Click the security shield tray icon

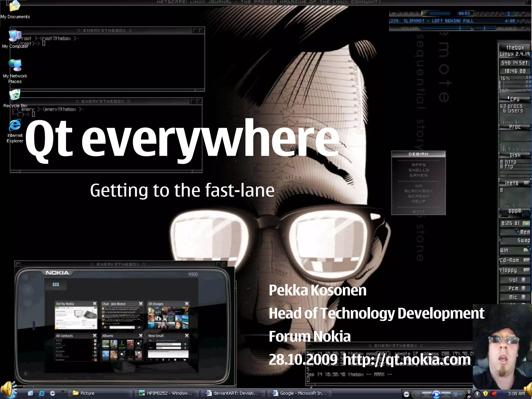click(x=485, y=394)
